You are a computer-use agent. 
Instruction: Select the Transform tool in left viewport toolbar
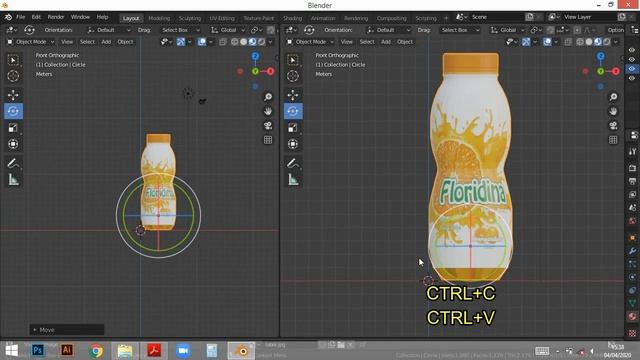pyautogui.click(x=13, y=144)
